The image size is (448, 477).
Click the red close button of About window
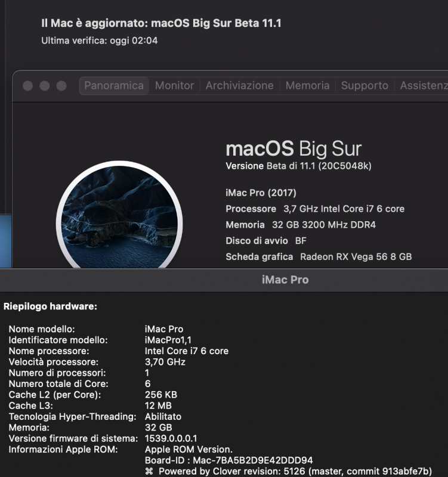27,86
